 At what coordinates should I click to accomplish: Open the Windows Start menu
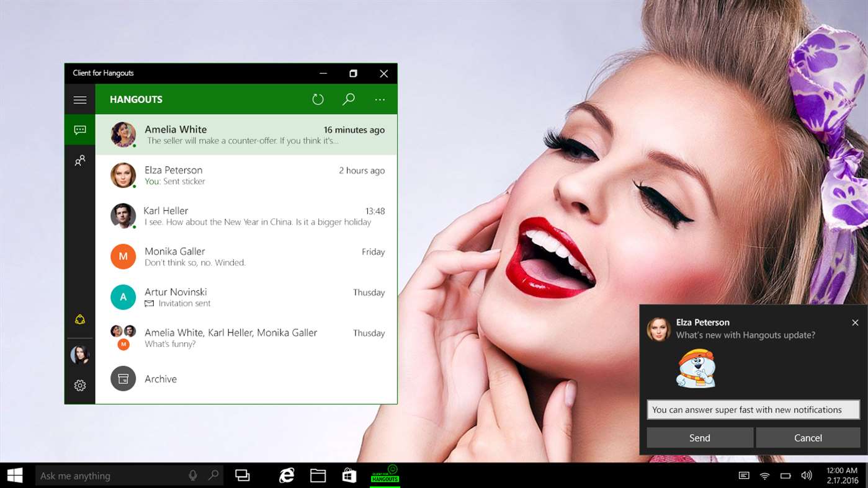click(15, 476)
